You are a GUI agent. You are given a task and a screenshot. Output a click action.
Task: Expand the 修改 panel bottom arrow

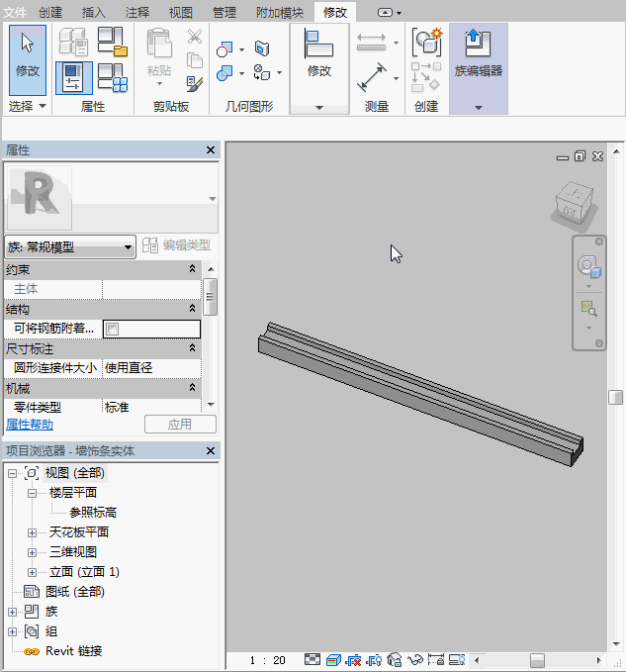tap(319, 108)
